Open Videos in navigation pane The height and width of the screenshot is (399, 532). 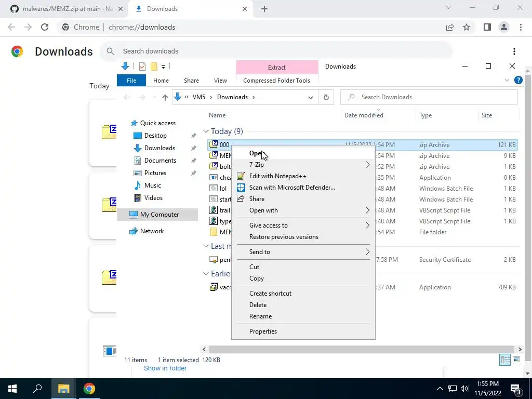(153, 198)
